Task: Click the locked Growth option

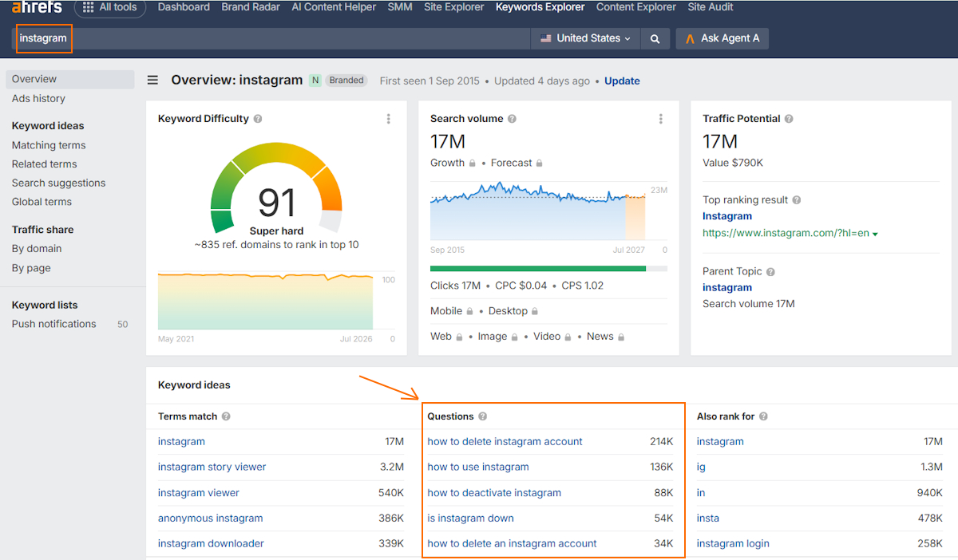Action: pos(453,163)
